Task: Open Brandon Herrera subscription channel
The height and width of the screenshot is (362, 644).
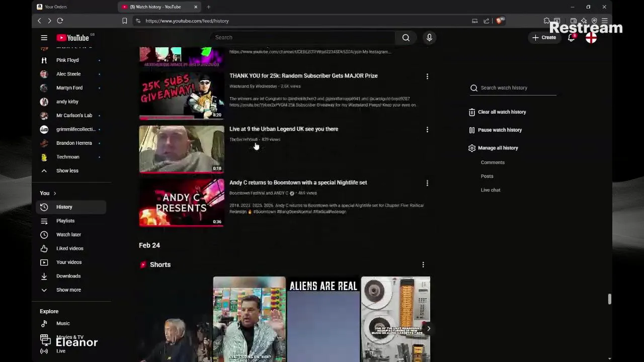Action: pos(70,143)
